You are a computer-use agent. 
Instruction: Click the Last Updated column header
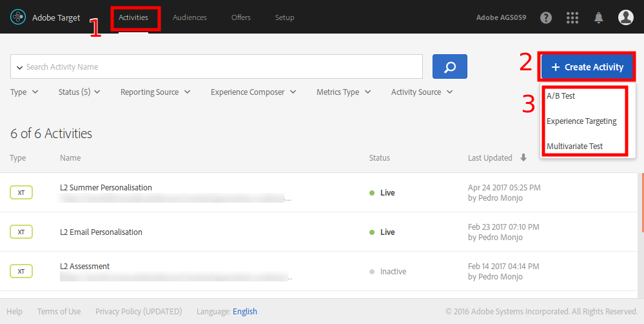tap(490, 158)
